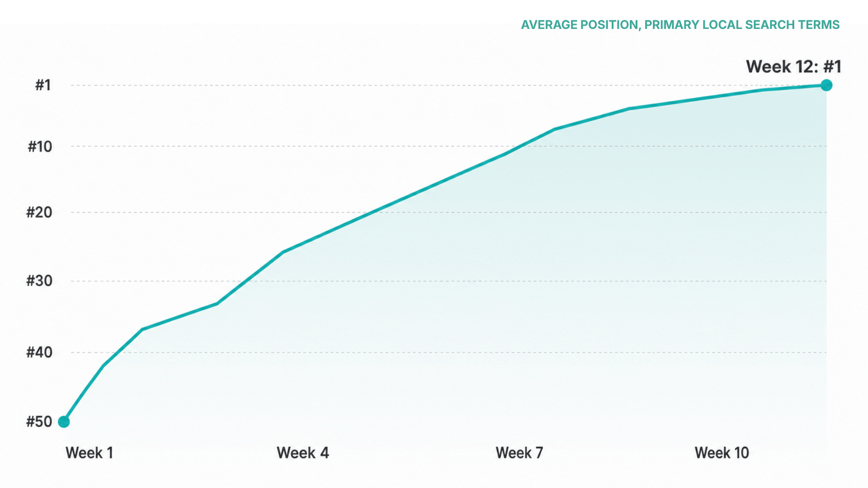Click the #20 y-axis label

point(39,212)
